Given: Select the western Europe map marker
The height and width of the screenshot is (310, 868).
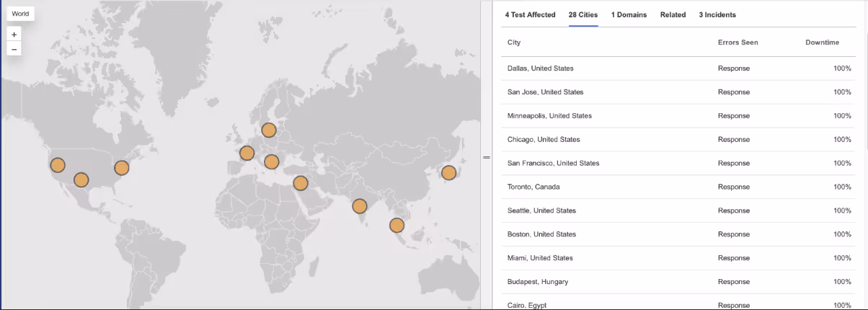Looking at the screenshot, I should point(247,153).
